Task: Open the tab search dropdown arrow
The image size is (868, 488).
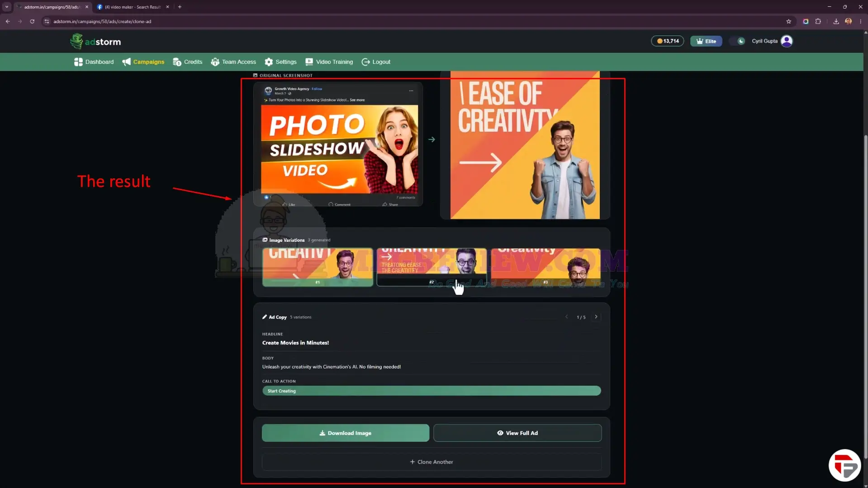Action: (7, 7)
